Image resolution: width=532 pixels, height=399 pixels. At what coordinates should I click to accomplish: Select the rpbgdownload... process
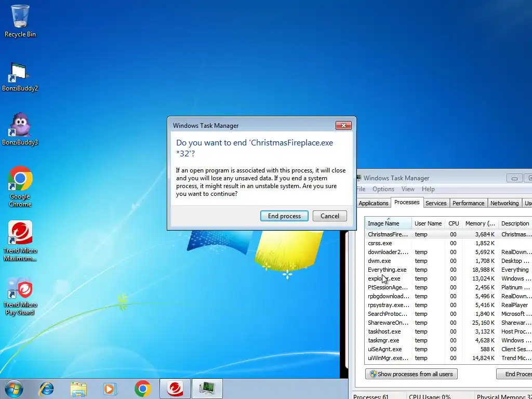point(448,296)
